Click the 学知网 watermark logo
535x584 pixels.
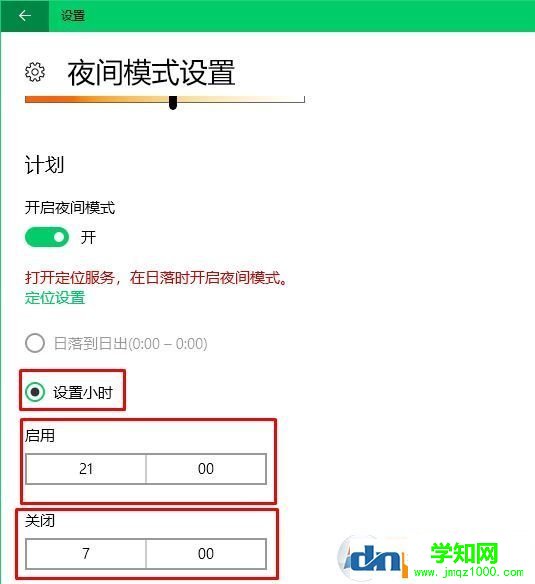pos(432,558)
